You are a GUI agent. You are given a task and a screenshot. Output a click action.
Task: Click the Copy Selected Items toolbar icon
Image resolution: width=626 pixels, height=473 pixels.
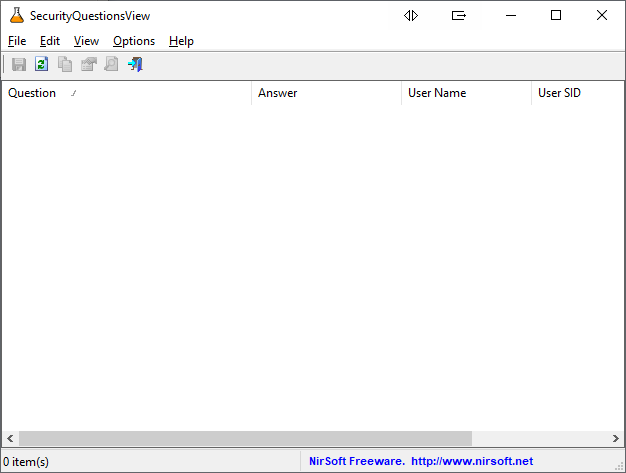pos(65,64)
